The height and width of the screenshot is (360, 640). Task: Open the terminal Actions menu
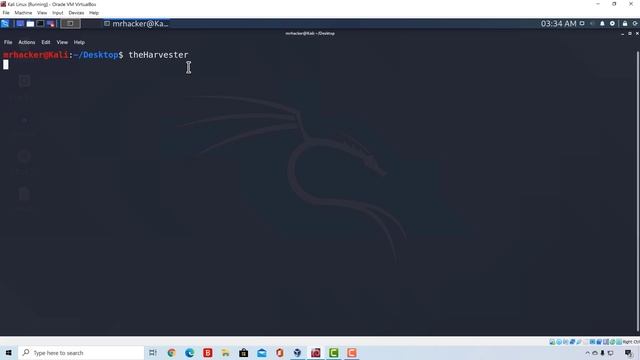(27, 42)
